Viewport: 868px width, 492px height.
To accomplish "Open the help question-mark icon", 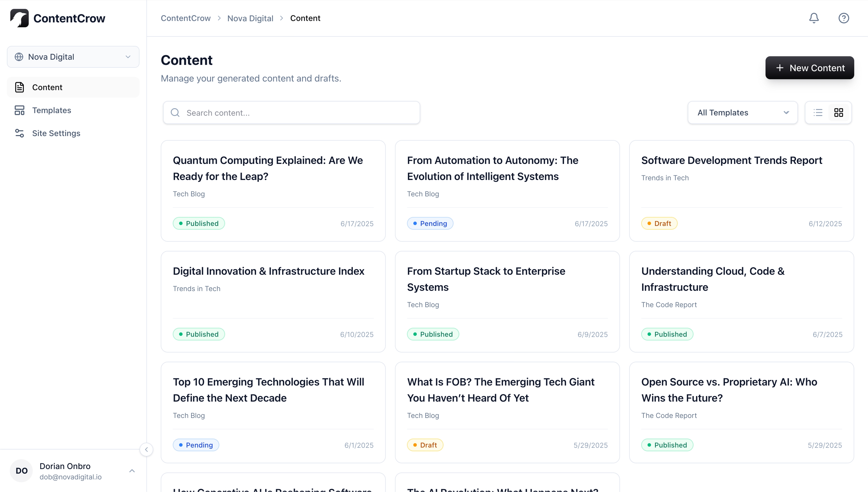I will point(844,18).
